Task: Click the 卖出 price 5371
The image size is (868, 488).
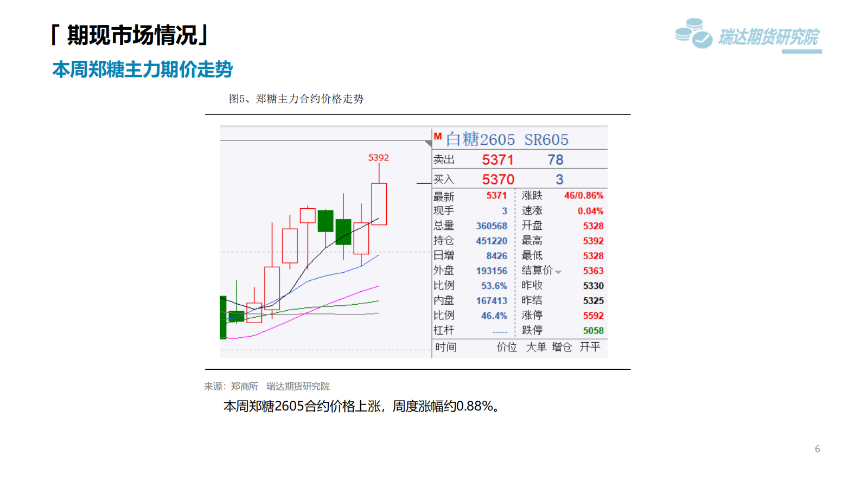Action: 497,160
